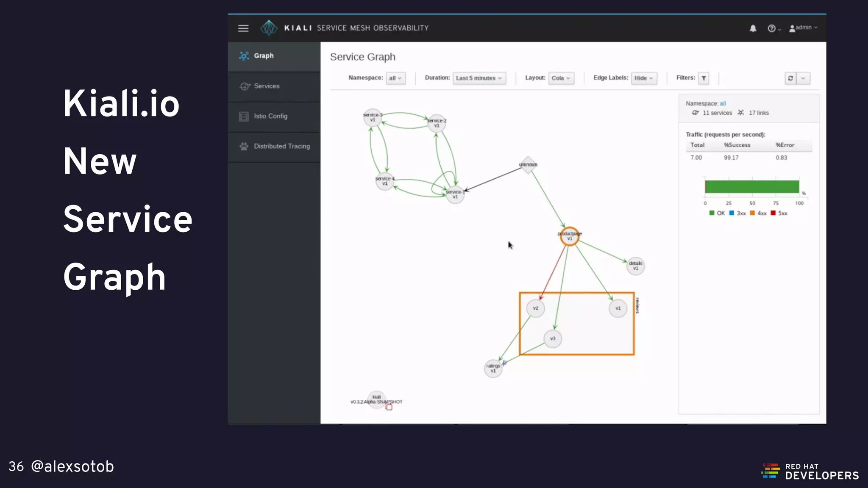Select the service-4 v1 node
Screen dimensions: 868x488
384,181
